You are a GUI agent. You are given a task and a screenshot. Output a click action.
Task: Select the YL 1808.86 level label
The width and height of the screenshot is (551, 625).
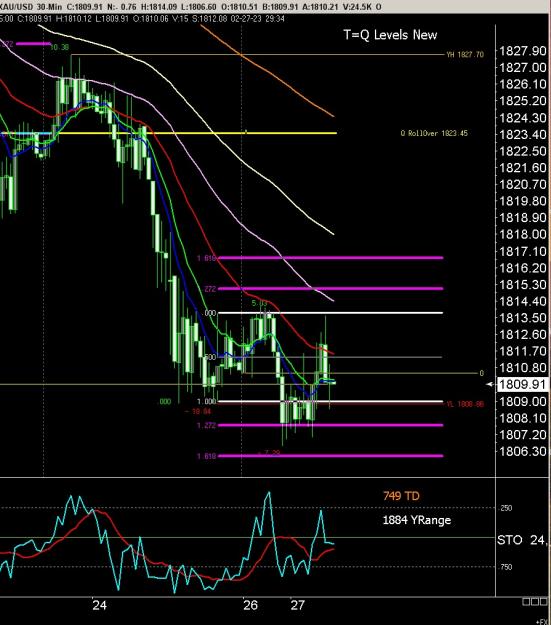[x=465, y=404]
